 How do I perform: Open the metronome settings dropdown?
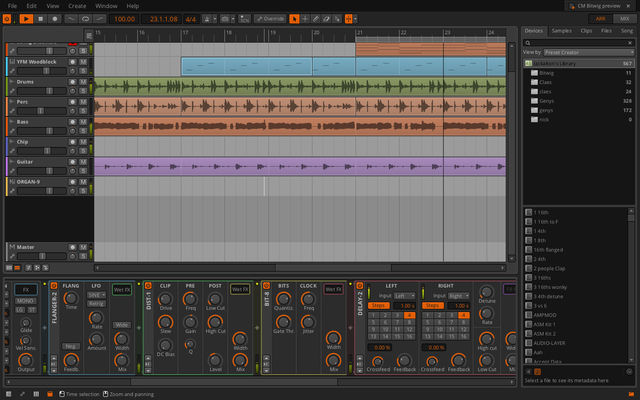pyautogui.click(x=215, y=19)
